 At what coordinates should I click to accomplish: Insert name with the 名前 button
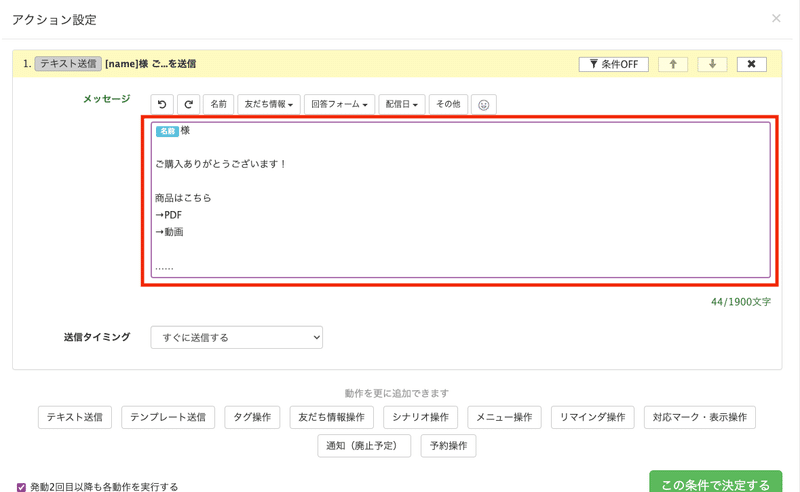click(218, 104)
